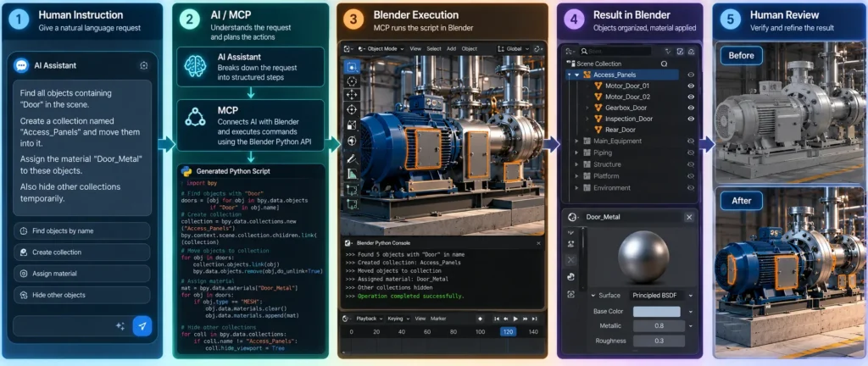Click the Scene Collection icon in outliner
This screenshot has height=366, width=868.
click(x=572, y=64)
